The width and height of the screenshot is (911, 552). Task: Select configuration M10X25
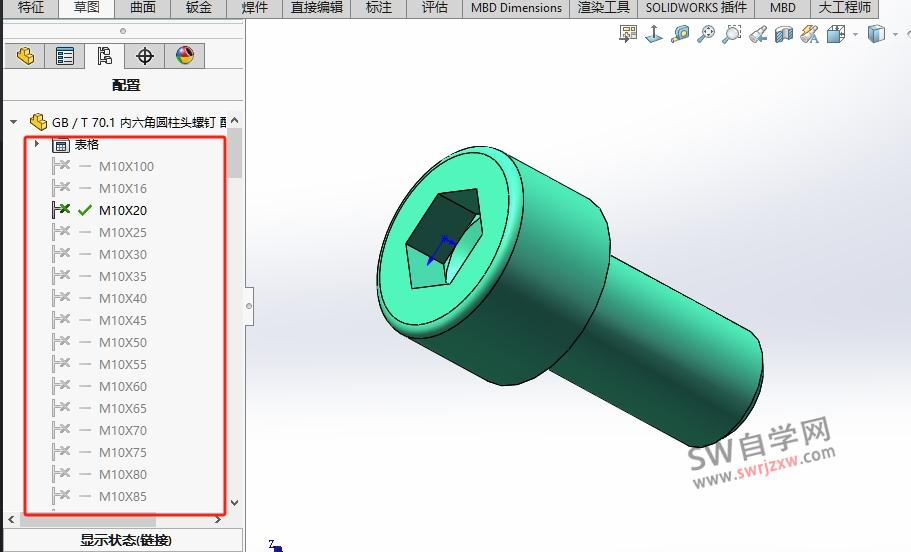pos(123,232)
